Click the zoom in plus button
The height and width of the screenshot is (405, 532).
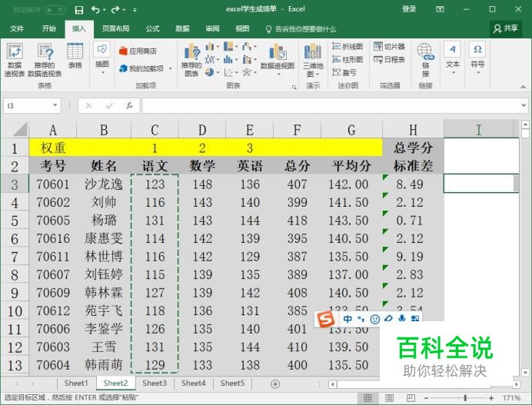(491, 398)
